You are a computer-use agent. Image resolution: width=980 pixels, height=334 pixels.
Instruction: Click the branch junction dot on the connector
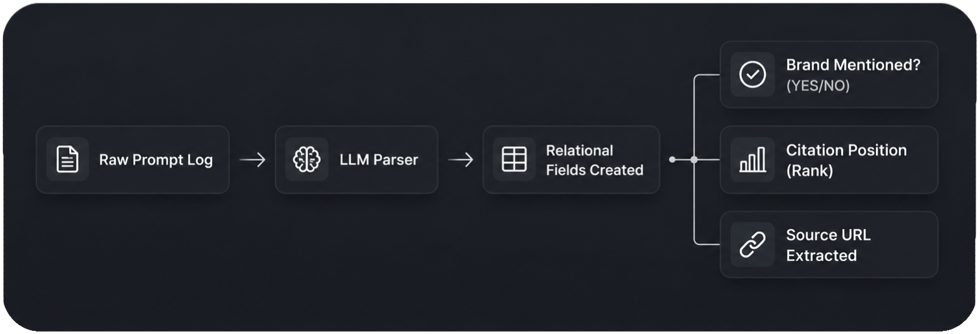point(694,159)
